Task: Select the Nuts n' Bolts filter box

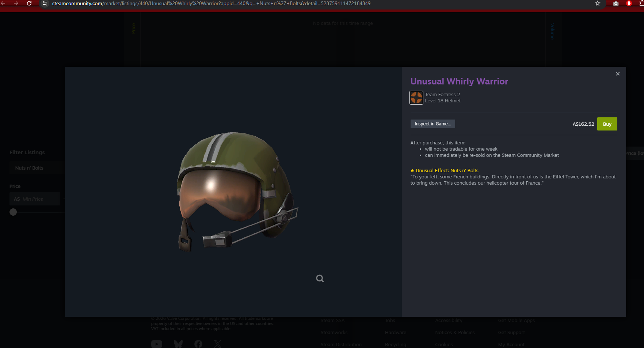Action: coord(37,168)
